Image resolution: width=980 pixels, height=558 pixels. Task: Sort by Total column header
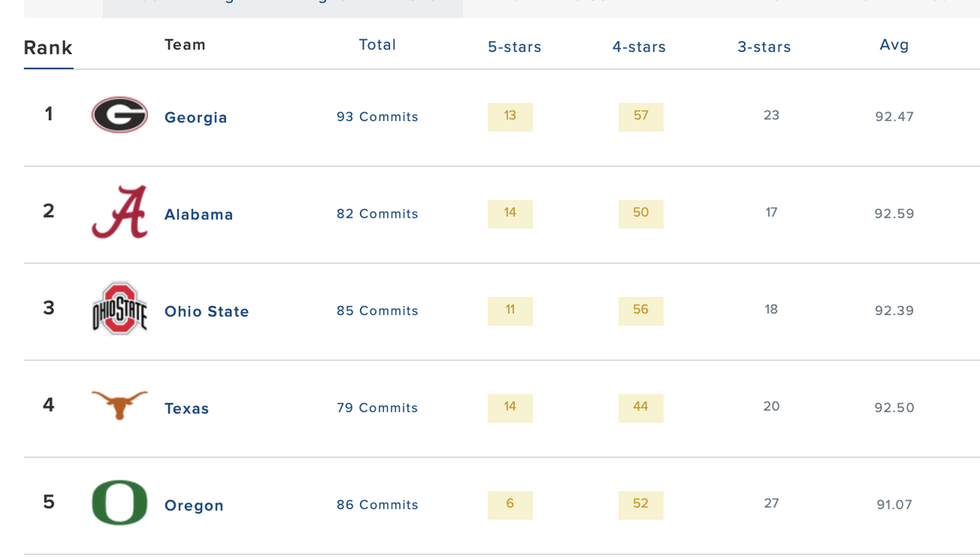click(x=378, y=44)
